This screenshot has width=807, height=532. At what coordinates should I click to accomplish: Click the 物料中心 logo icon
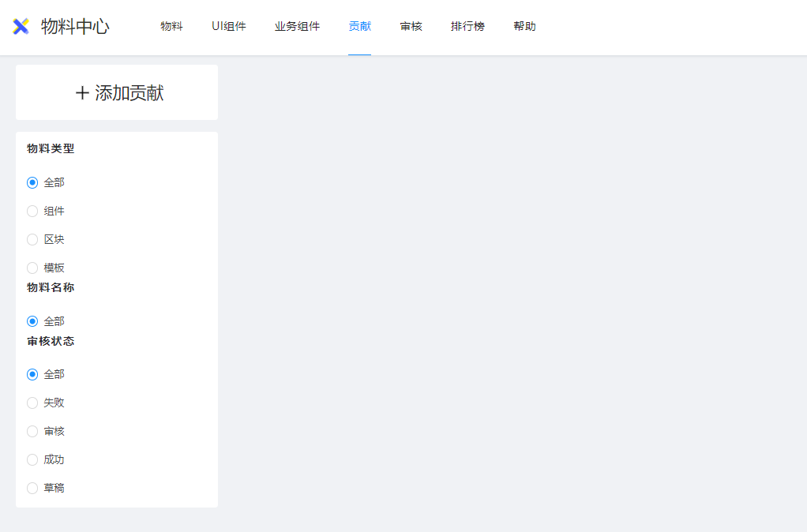coord(21,27)
